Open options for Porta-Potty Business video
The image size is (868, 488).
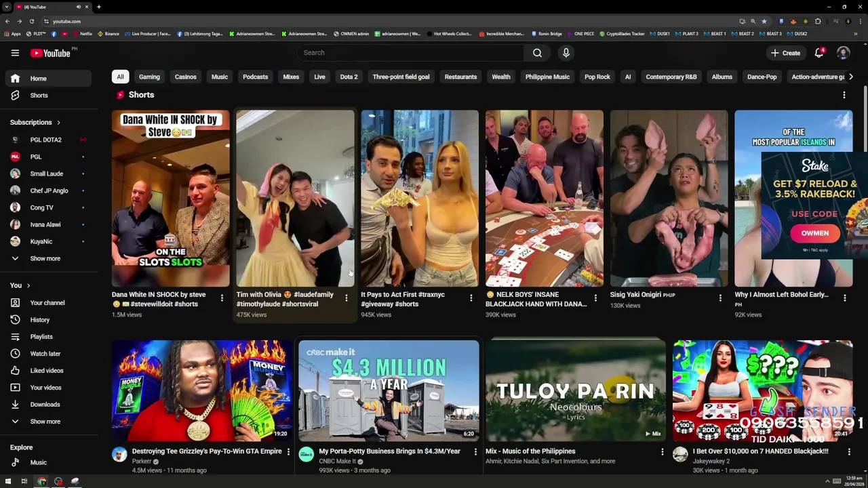tap(475, 451)
